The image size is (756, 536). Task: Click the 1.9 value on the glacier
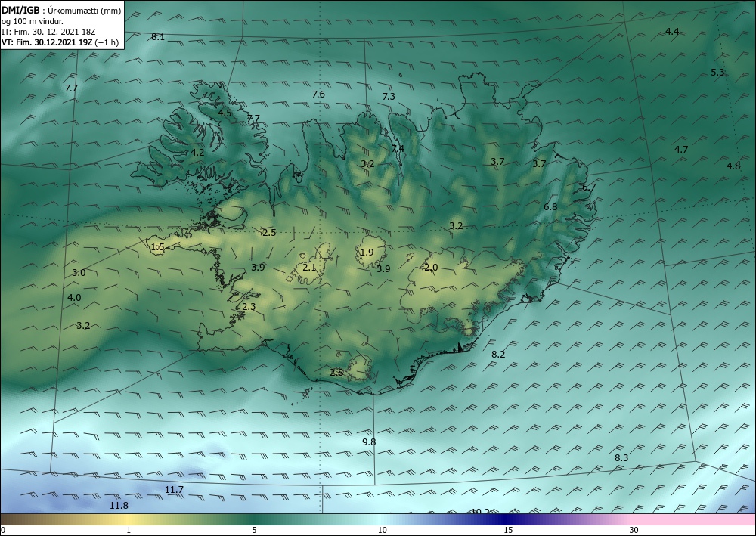[x=367, y=252]
